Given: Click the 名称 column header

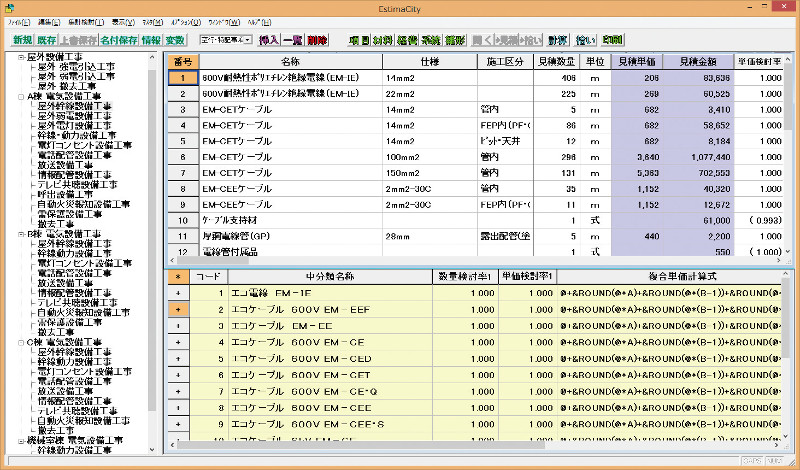Looking at the screenshot, I should click(291, 62).
